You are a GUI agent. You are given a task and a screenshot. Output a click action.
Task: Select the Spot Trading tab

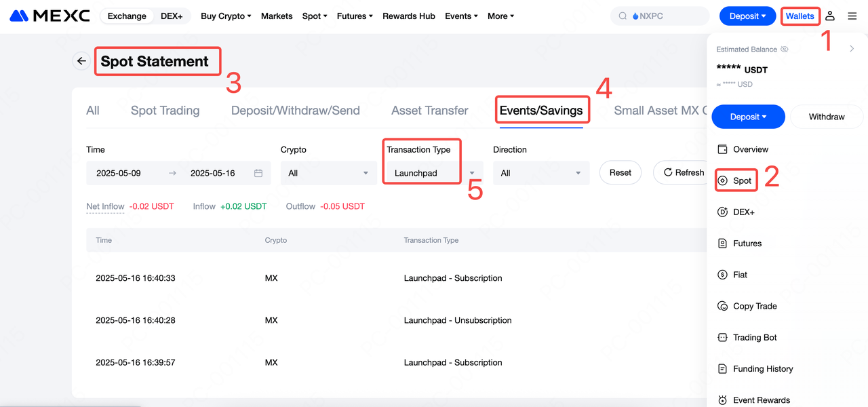[165, 111]
